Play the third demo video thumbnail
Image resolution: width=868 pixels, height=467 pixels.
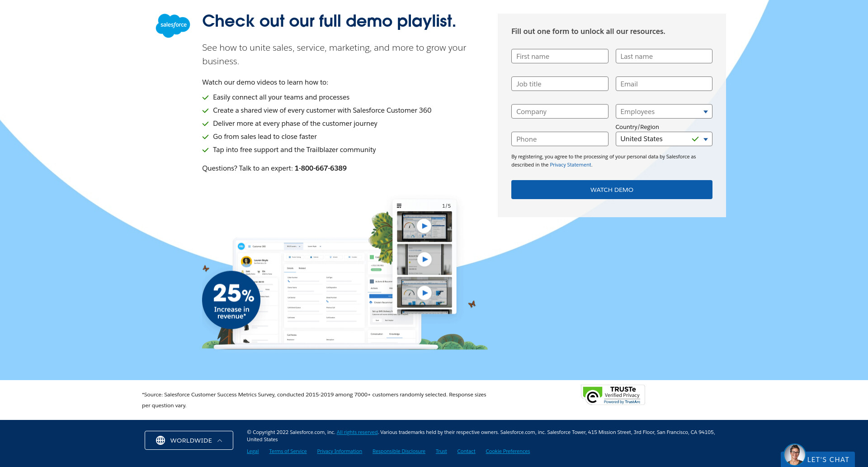pyautogui.click(x=424, y=293)
